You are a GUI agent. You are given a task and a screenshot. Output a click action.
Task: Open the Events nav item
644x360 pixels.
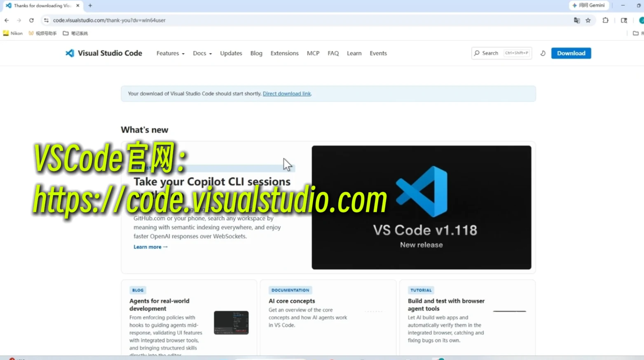click(378, 53)
